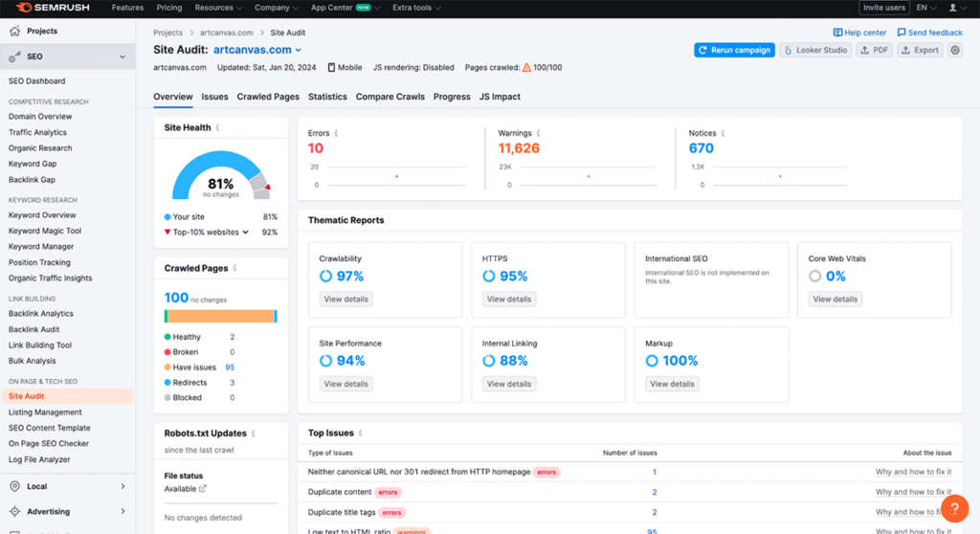The image size is (980, 534).
Task: Switch to the Crawled Pages tab
Action: (268, 97)
